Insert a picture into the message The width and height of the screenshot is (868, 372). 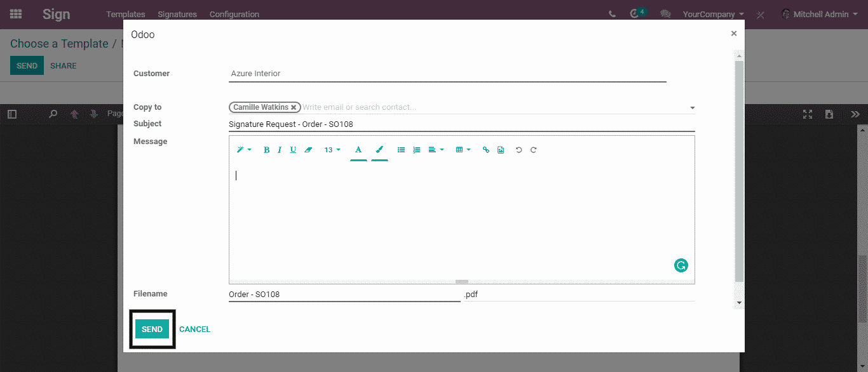[x=501, y=150]
